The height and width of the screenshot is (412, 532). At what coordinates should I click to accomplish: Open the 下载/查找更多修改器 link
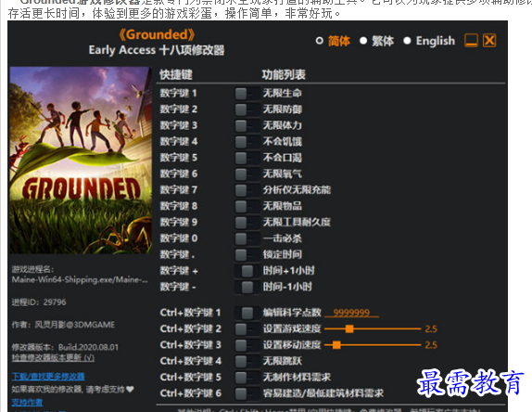pyautogui.click(x=48, y=377)
